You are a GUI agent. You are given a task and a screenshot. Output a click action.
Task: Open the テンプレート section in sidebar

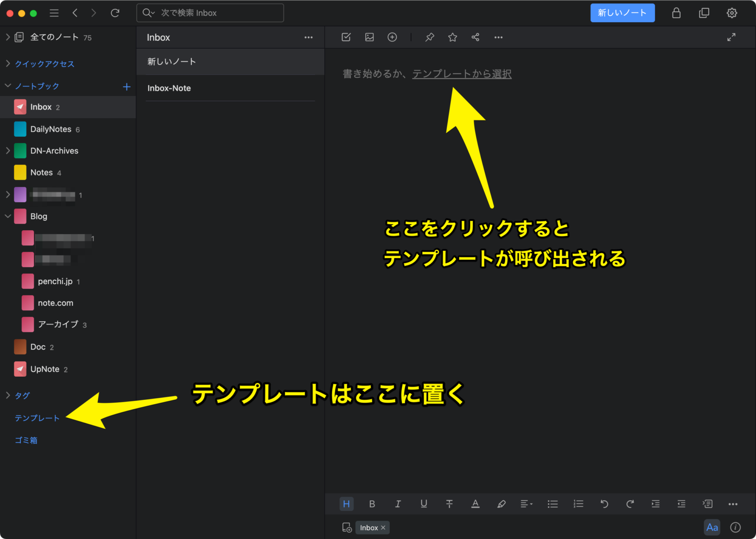coord(37,418)
